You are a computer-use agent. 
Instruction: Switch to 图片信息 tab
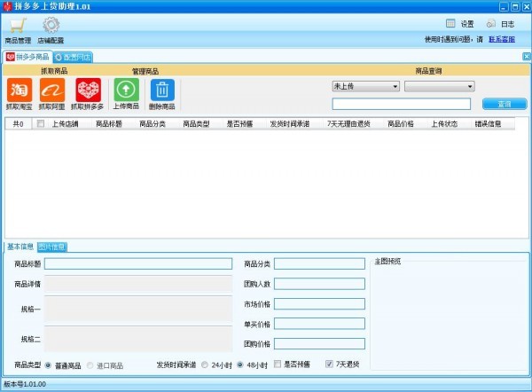point(52,247)
